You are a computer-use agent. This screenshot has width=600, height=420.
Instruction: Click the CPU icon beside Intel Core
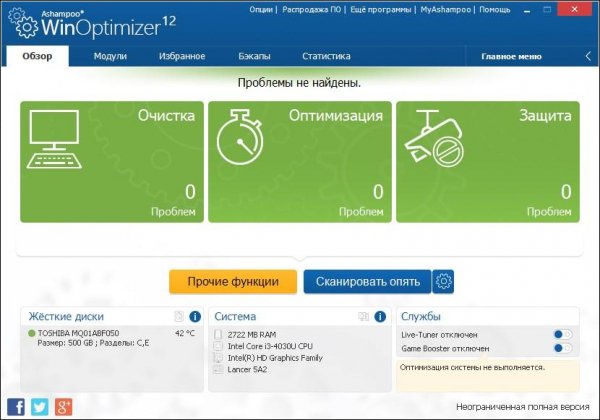point(218,346)
